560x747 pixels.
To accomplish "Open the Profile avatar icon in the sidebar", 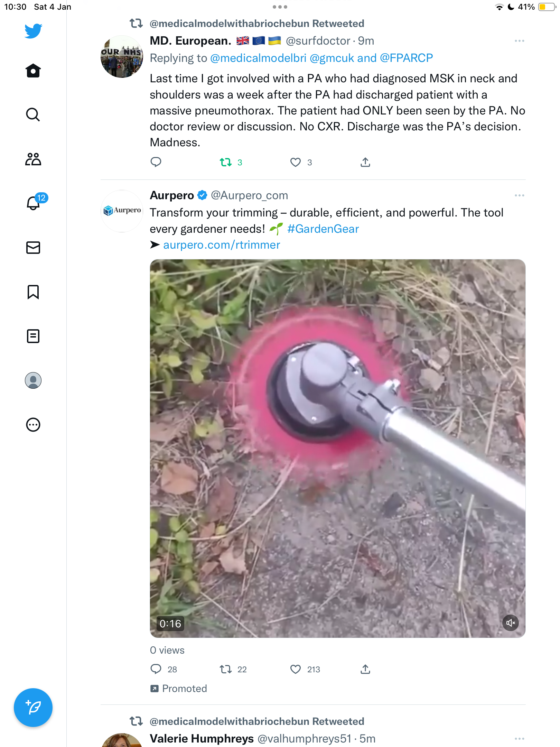I will (33, 380).
